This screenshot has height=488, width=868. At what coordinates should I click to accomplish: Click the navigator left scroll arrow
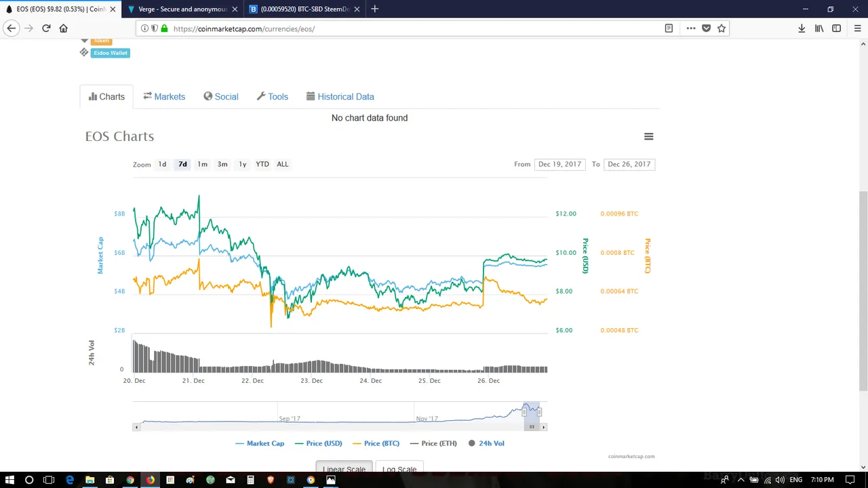pos(136,427)
